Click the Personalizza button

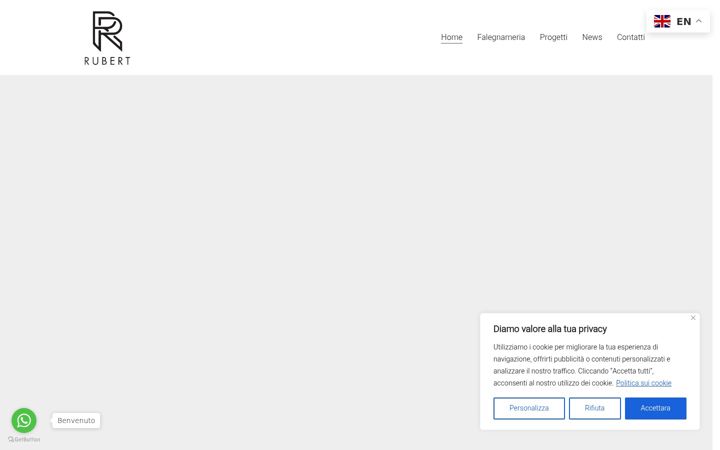[x=529, y=408]
